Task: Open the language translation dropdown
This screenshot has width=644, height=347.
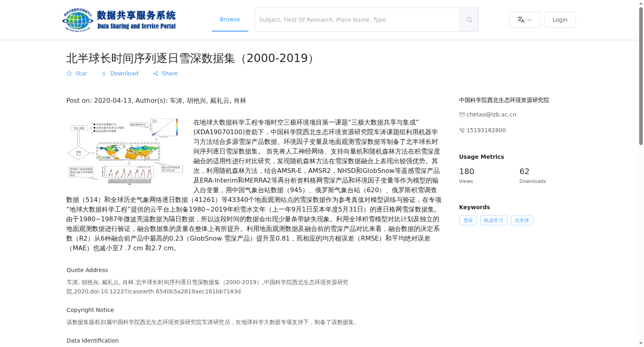Action: pyautogui.click(x=524, y=20)
